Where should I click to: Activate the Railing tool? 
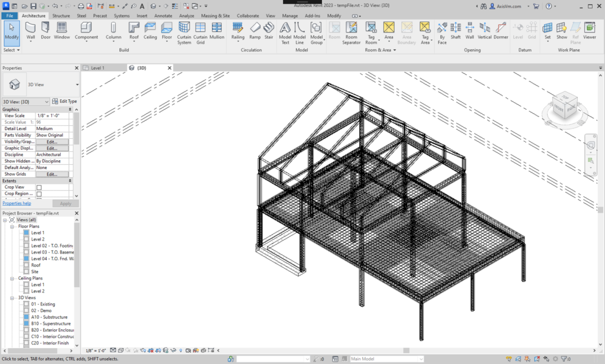pyautogui.click(x=238, y=31)
